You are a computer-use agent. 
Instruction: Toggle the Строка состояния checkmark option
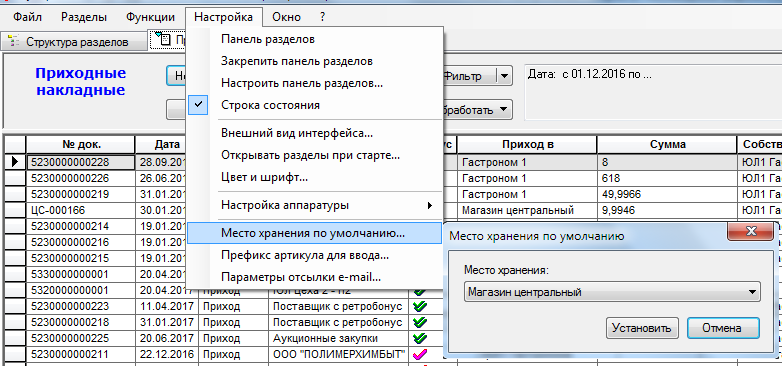click(x=315, y=105)
